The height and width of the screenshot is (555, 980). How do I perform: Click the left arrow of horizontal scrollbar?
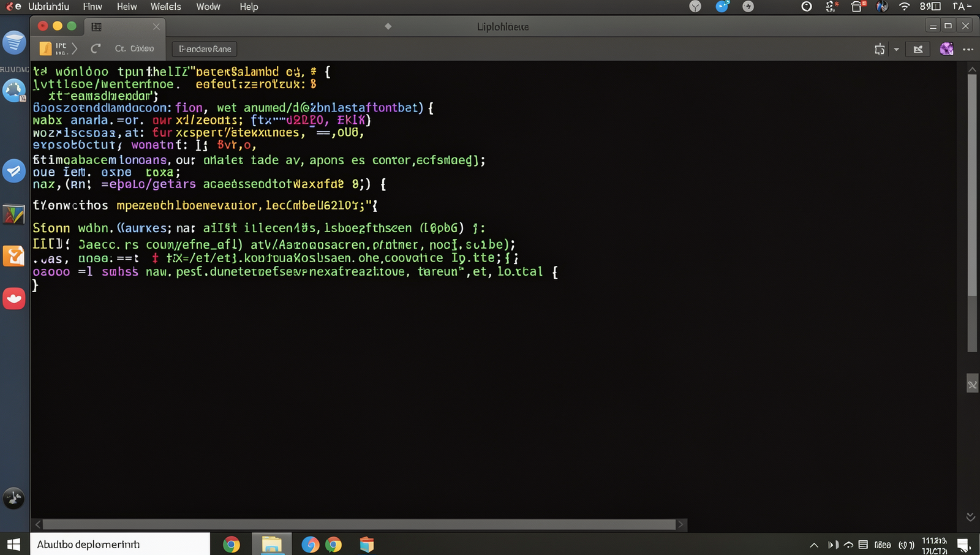coord(38,524)
